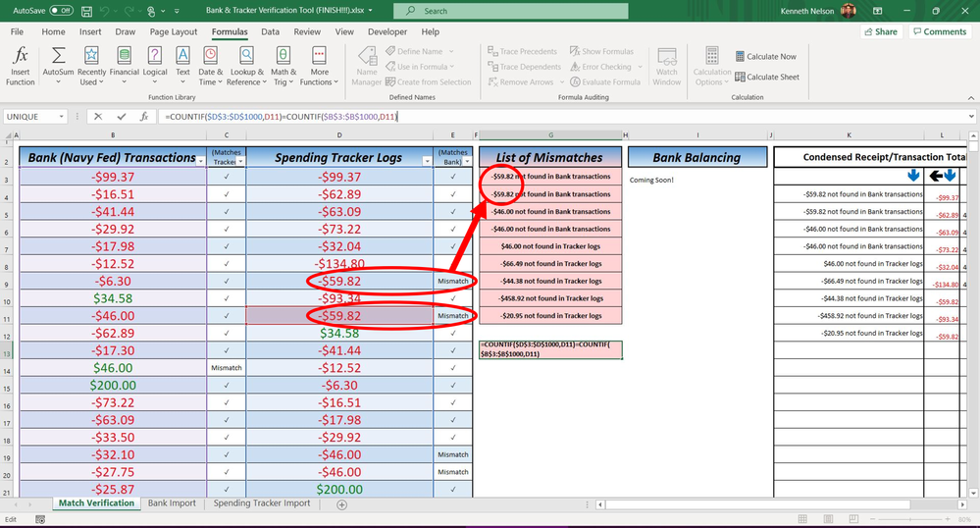980x528 pixels.
Task: Open the Name Manager
Action: click(367, 66)
